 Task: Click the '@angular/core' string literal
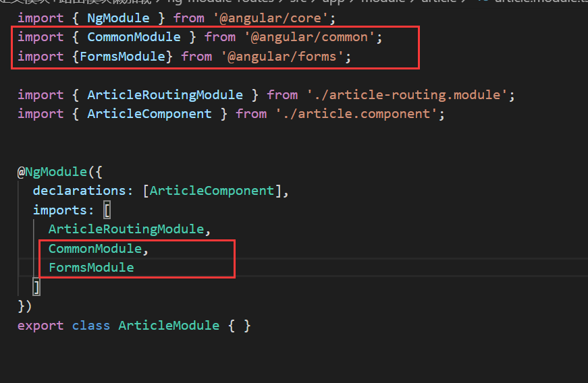pyautogui.click(x=271, y=18)
